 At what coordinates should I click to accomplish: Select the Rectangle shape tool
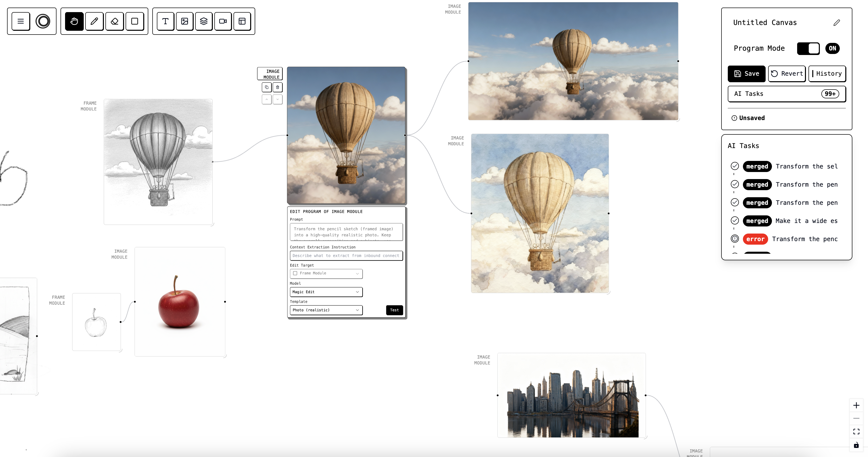click(135, 21)
